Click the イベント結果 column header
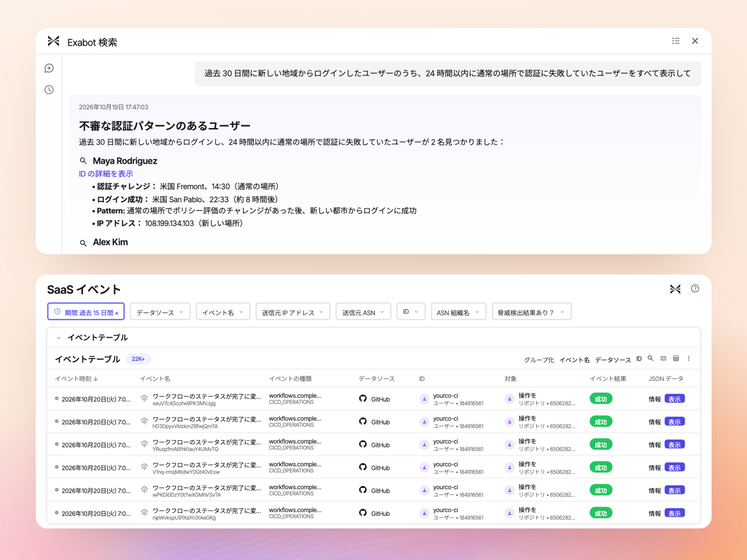Image resolution: width=747 pixels, height=560 pixels. (x=608, y=379)
